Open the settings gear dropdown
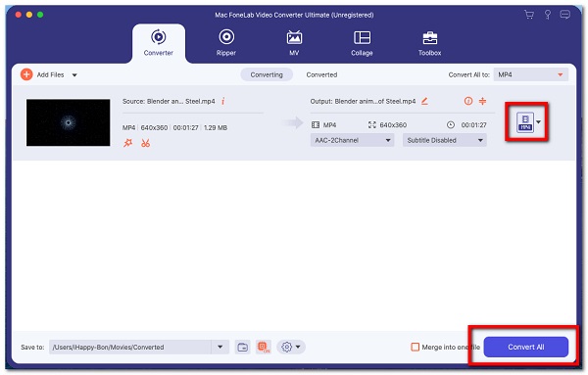The height and width of the screenshot is (375, 588). point(291,347)
